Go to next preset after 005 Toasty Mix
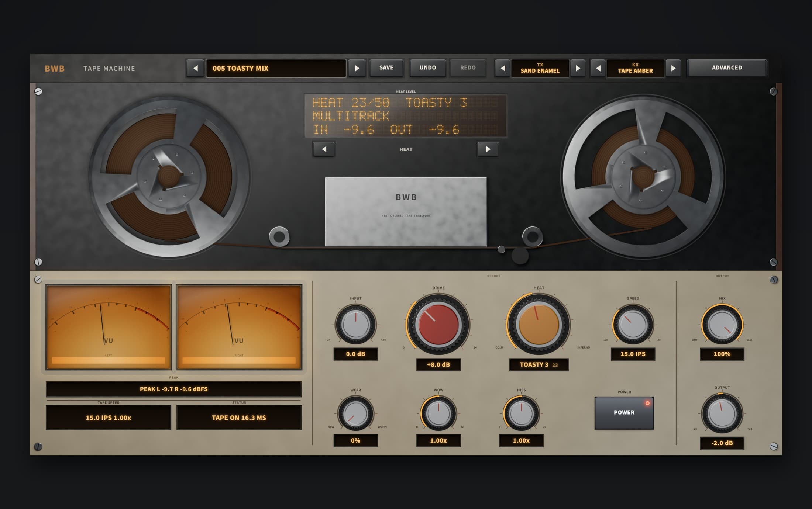Screen dimensions: 812x509 (357, 68)
